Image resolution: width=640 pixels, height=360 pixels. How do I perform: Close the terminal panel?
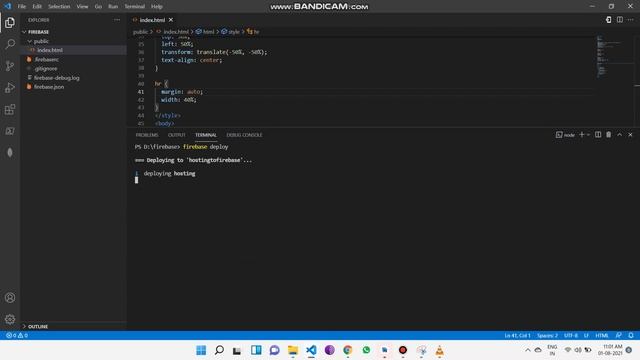630,135
